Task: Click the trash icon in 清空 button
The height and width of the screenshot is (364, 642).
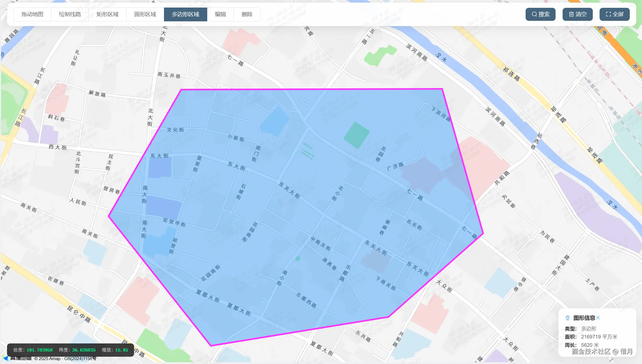Action: pyautogui.click(x=571, y=14)
